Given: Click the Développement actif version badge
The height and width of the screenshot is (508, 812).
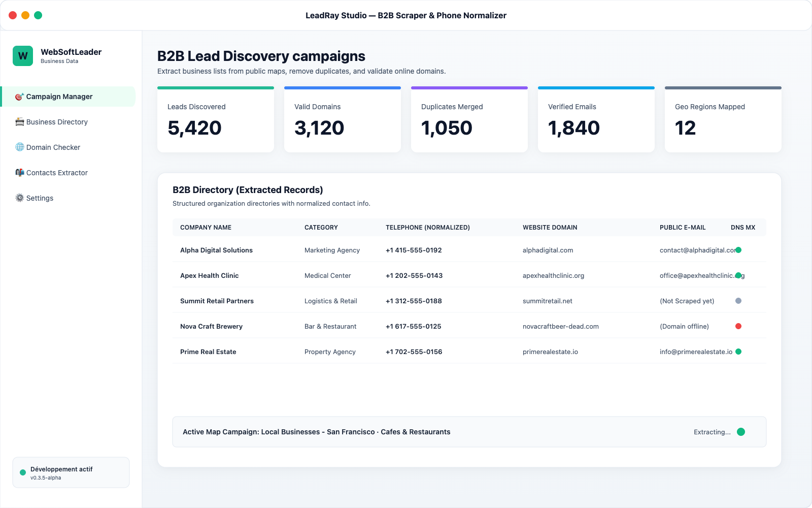Looking at the screenshot, I should pos(71,472).
